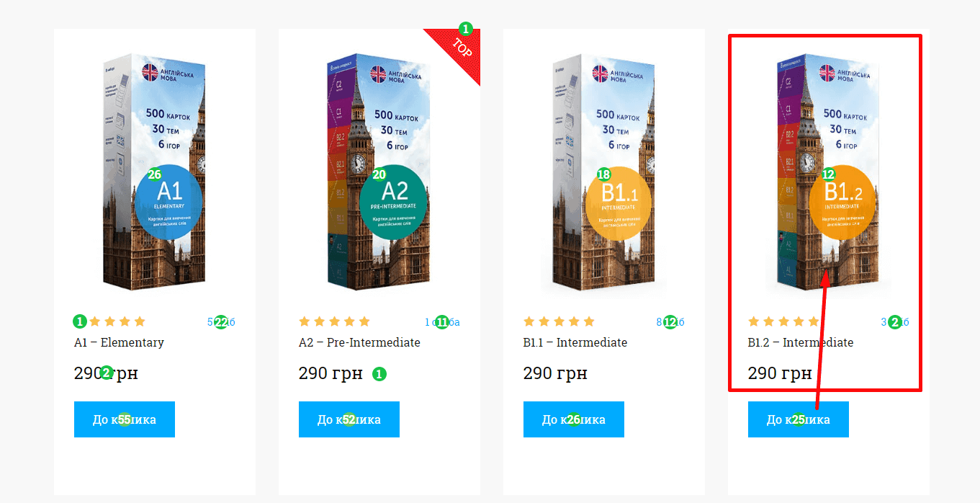980x503 pixels.
Task: Open the B1.1 – Intermediate product title
Action: pyautogui.click(x=575, y=342)
